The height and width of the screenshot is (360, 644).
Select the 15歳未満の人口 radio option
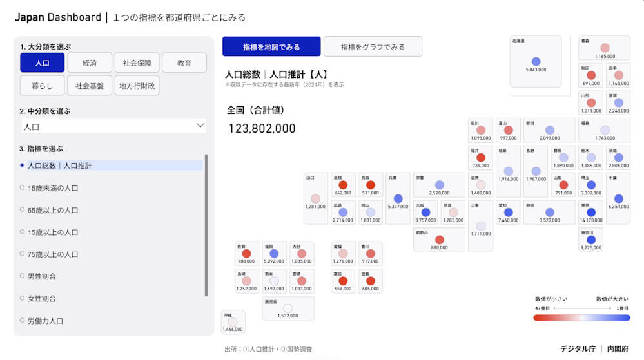(53, 188)
